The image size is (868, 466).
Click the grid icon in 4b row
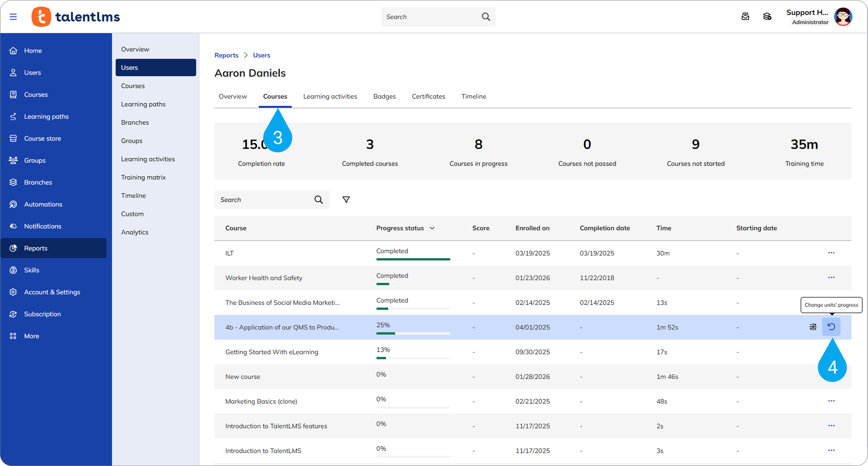[813, 327]
